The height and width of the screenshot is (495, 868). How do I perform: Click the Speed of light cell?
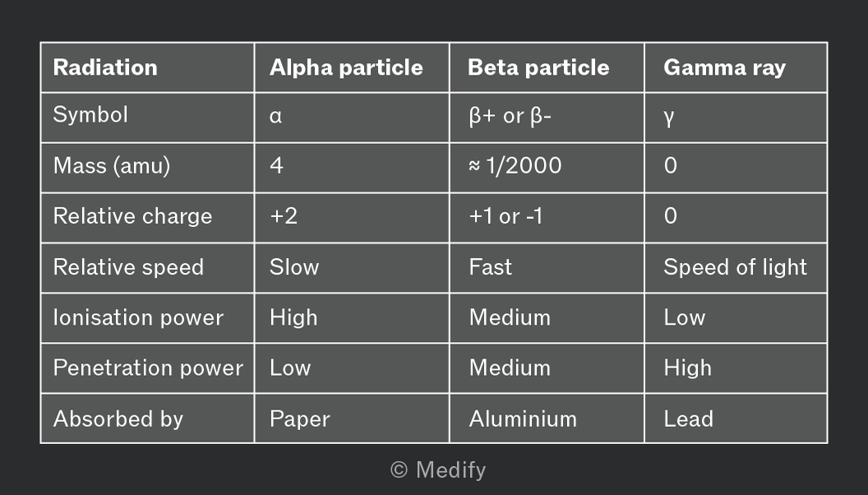pos(736,268)
